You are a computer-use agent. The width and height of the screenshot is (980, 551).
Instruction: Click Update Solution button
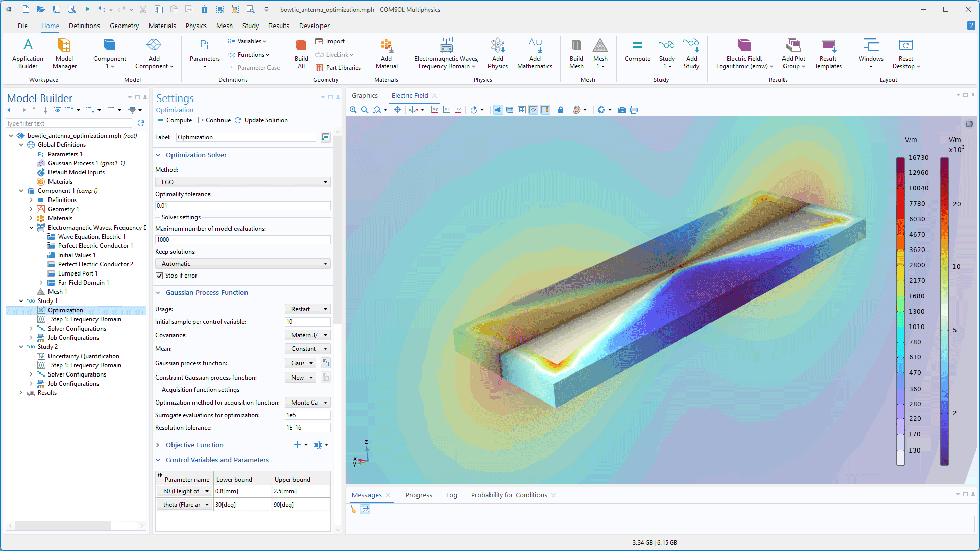pyautogui.click(x=261, y=120)
